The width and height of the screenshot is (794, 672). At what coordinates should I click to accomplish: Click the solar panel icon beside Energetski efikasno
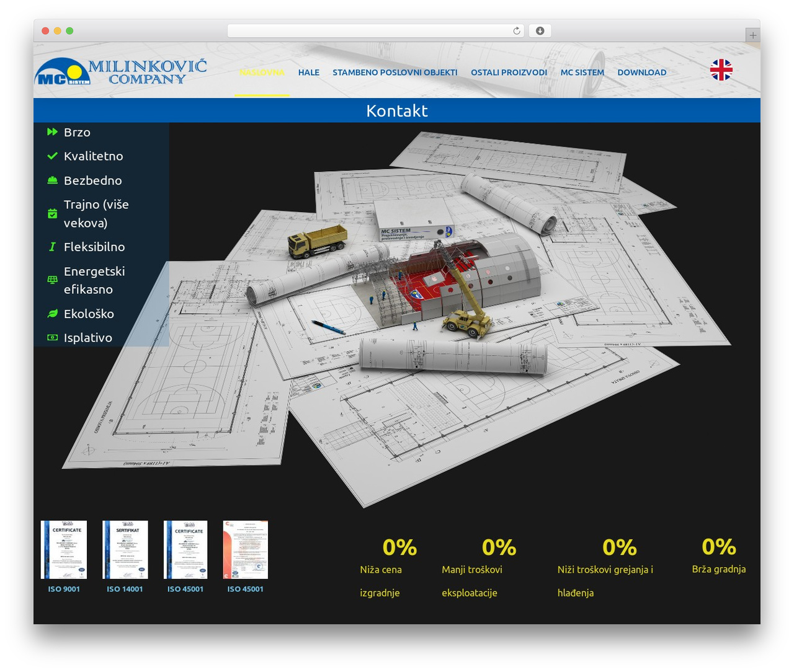click(53, 280)
